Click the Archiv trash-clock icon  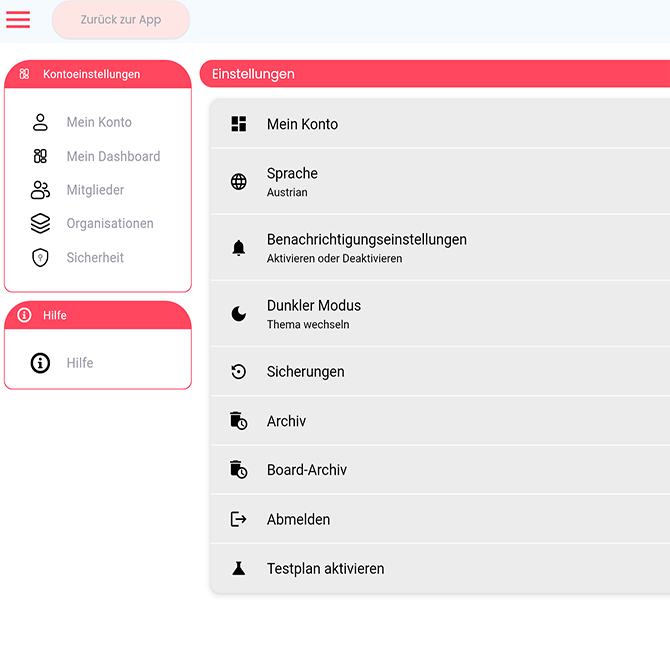coord(239,421)
